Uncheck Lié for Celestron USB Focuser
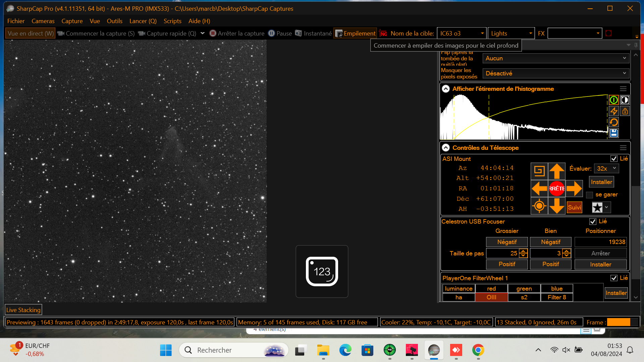 [x=593, y=222]
